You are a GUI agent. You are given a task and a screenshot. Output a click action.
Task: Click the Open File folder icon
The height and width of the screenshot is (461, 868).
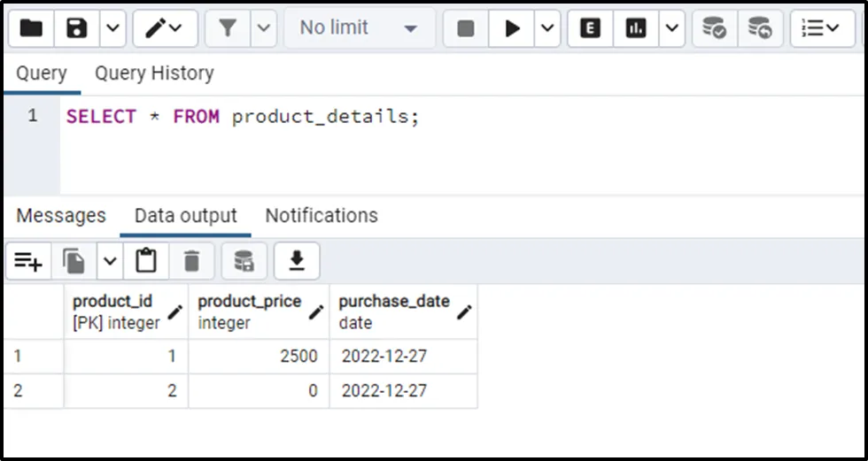pos(31,28)
